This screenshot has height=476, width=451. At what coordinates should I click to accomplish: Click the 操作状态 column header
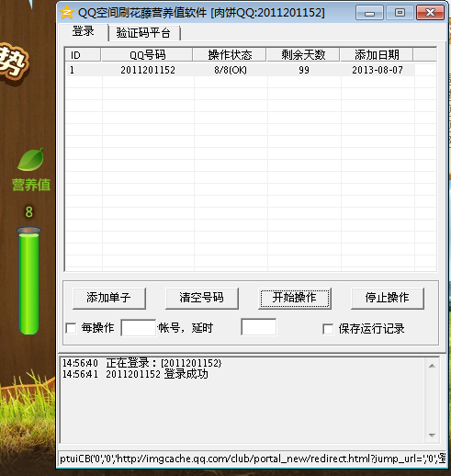(x=230, y=55)
